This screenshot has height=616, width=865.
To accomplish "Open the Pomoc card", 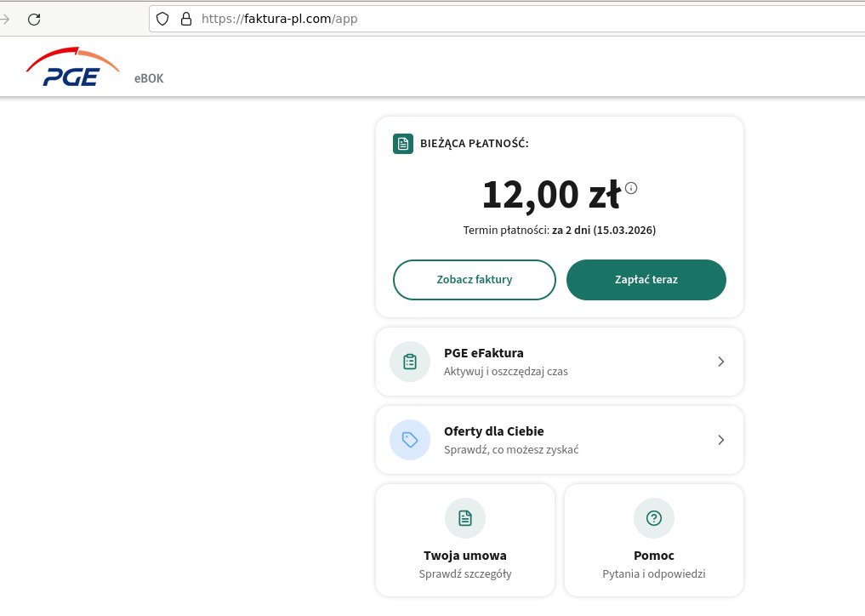I will tap(654, 540).
